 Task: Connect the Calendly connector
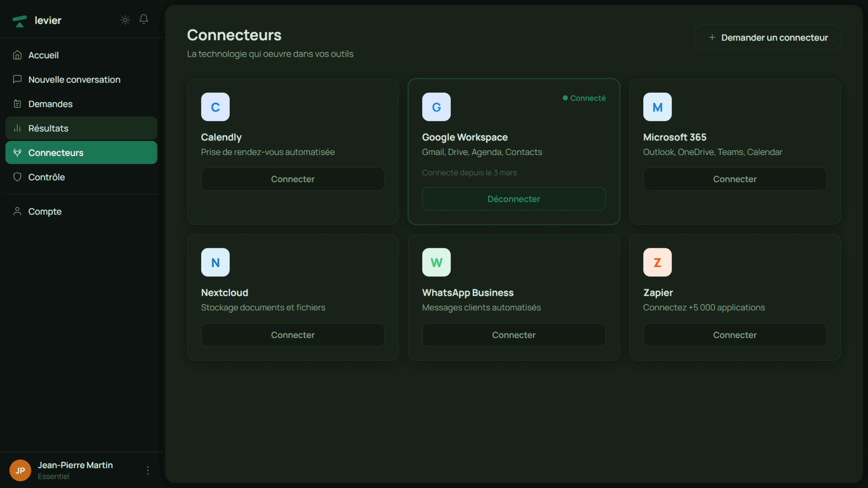coord(293,179)
